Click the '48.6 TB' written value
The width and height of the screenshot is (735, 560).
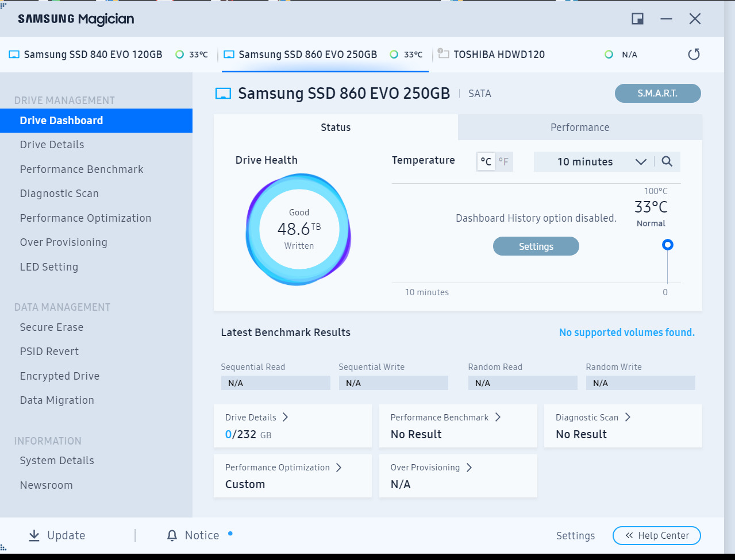299,229
